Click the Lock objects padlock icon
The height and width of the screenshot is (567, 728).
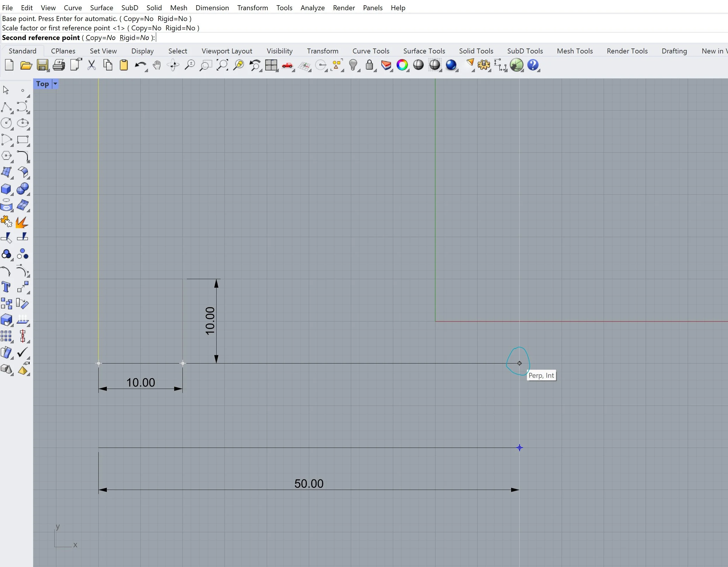369,65
